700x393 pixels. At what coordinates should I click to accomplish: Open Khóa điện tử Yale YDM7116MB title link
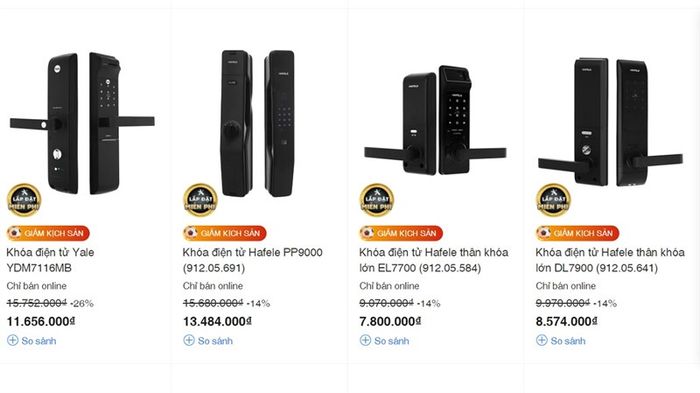[50, 260]
